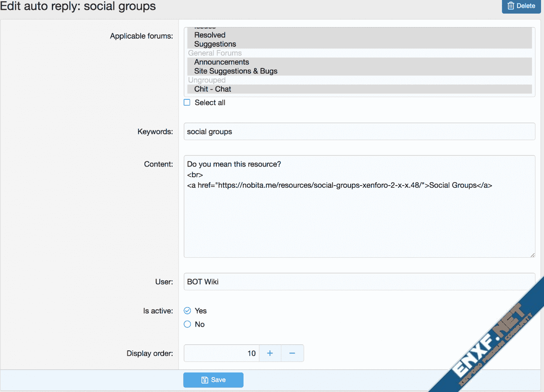The height and width of the screenshot is (392, 544).
Task: Select Suggestions forum in the list
Action: coord(215,44)
